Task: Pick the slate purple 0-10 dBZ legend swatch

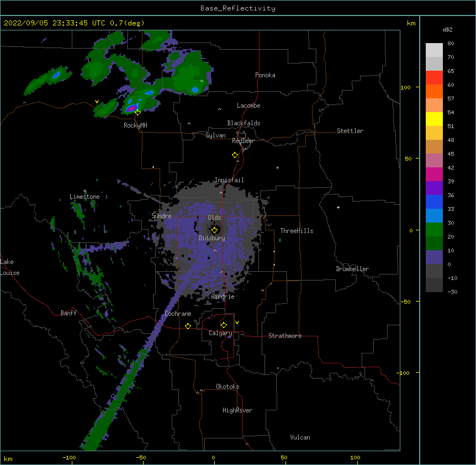Action: [x=434, y=257]
